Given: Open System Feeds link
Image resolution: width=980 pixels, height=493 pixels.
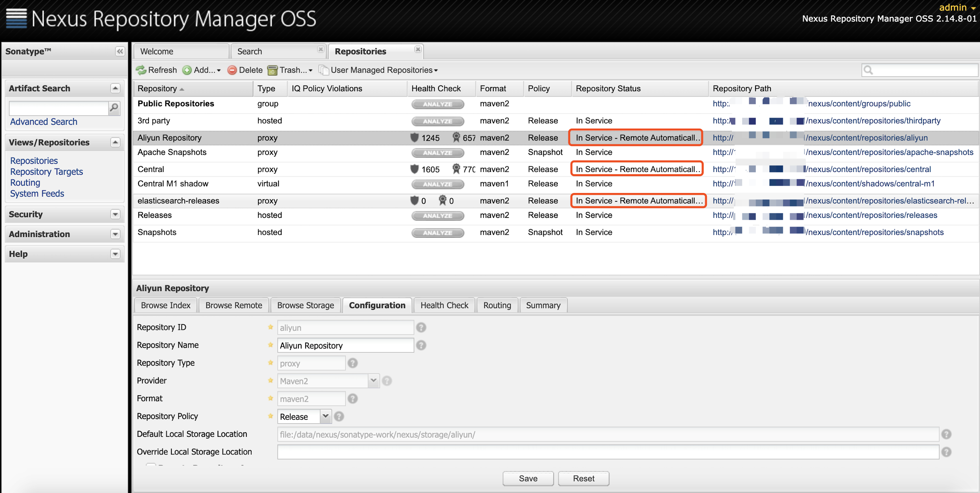Looking at the screenshot, I should 37,194.
